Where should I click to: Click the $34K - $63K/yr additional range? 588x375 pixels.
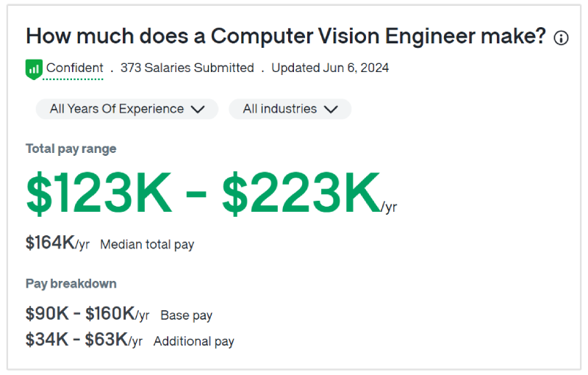(x=84, y=340)
